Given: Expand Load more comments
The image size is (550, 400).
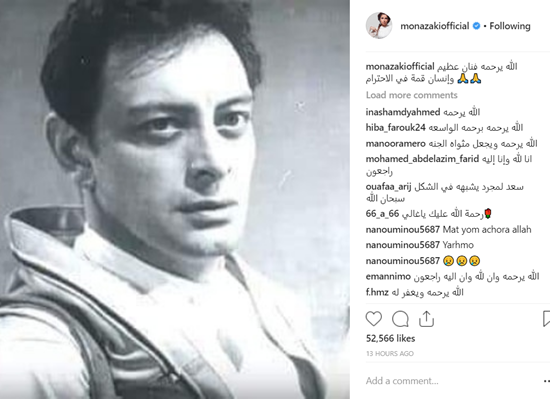Looking at the screenshot, I should click(411, 95).
